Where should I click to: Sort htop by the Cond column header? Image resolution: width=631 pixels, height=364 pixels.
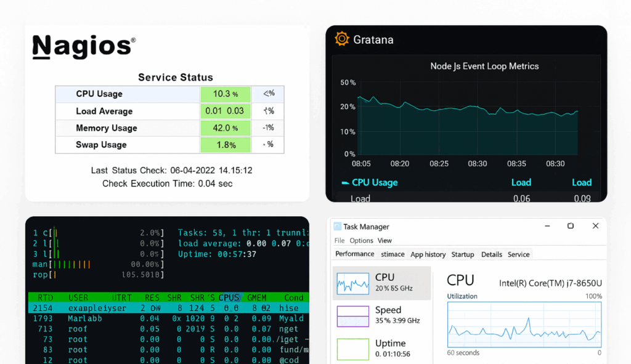pos(294,297)
